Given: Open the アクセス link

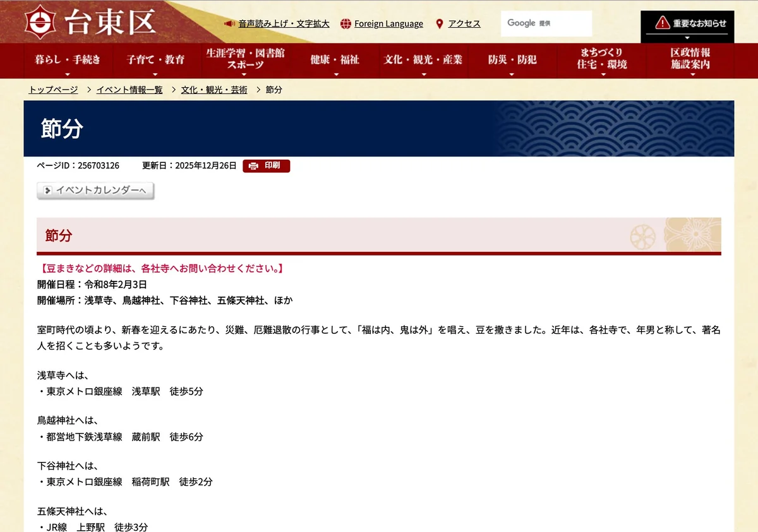Looking at the screenshot, I should pos(464,24).
